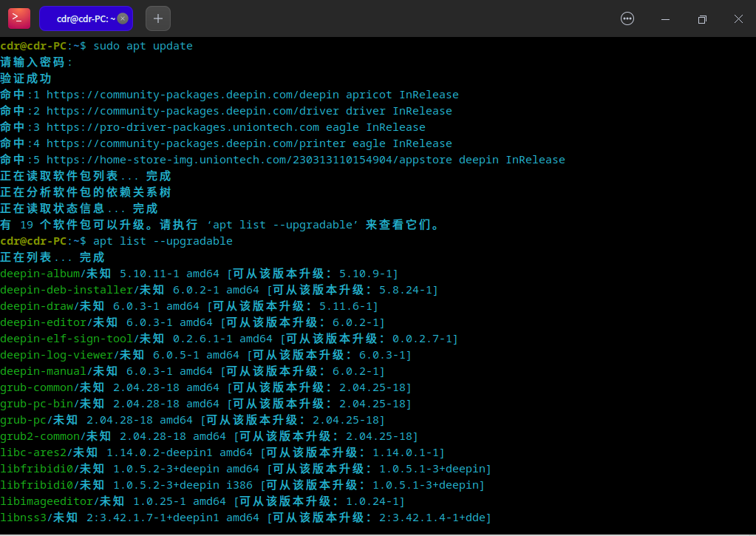Click the terminal app icon in title bar
The image size is (756, 536).
click(x=19, y=18)
